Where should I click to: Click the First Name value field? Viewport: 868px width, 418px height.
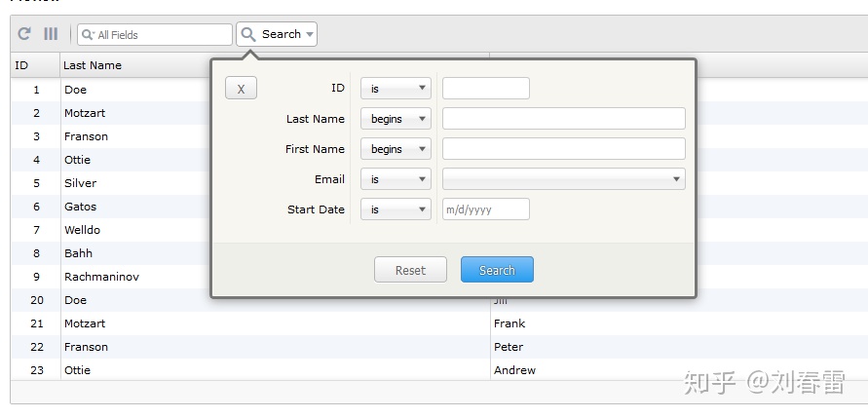point(563,149)
